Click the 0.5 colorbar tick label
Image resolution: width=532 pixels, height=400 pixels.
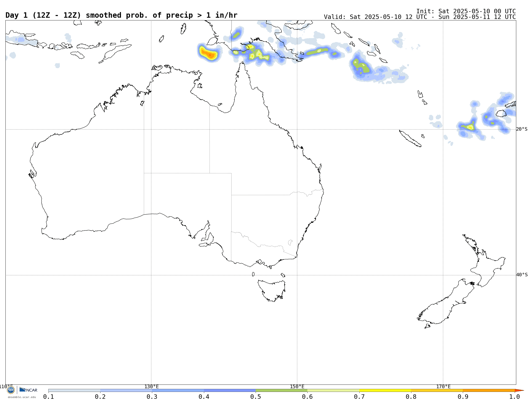point(256,397)
